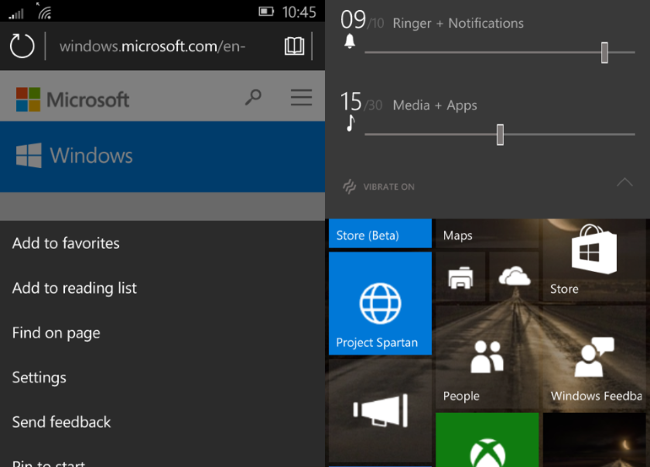The height and width of the screenshot is (467, 650).
Task: Toggle the Vibrate On setting
Action: pyautogui.click(x=379, y=186)
